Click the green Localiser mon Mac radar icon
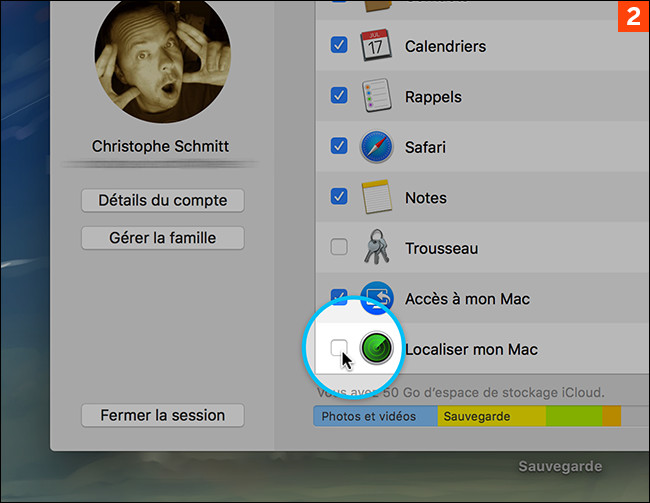This screenshot has height=503, width=650. tap(377, 349)
